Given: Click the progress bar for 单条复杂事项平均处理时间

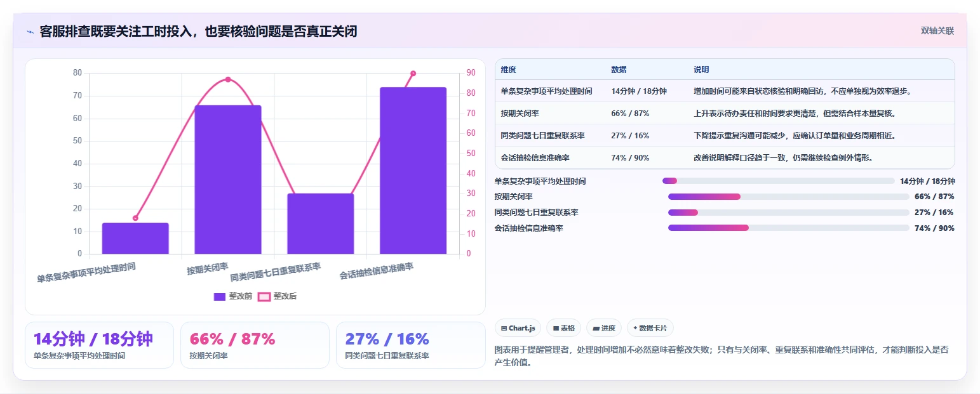Looking at the screenshot, I should pyautogui.click(x=778, y=181).
